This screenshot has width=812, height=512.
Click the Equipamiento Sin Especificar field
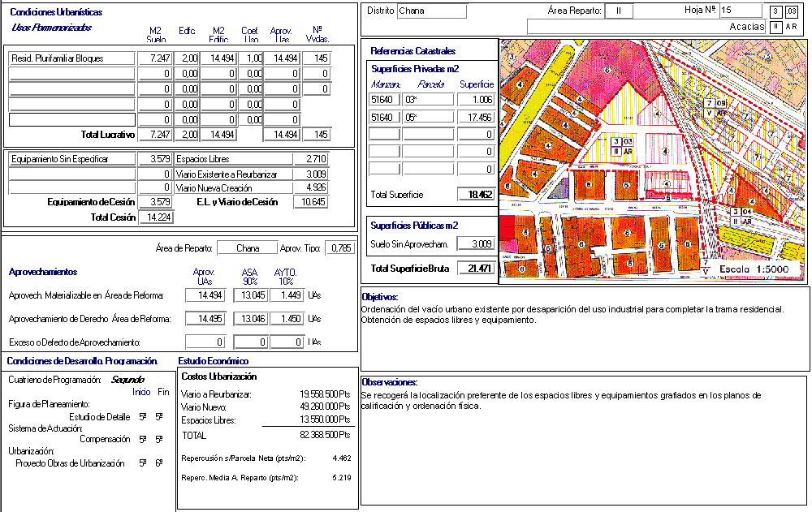click(x=71, y=159)
